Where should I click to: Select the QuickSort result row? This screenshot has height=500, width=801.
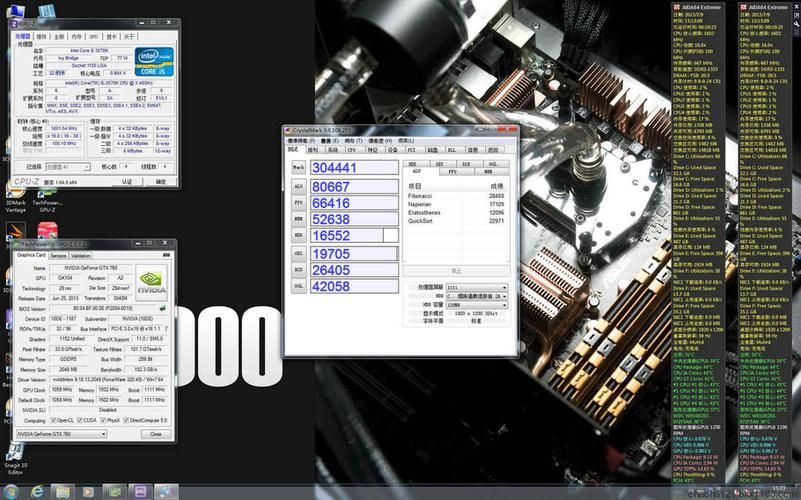click(456, 221)
